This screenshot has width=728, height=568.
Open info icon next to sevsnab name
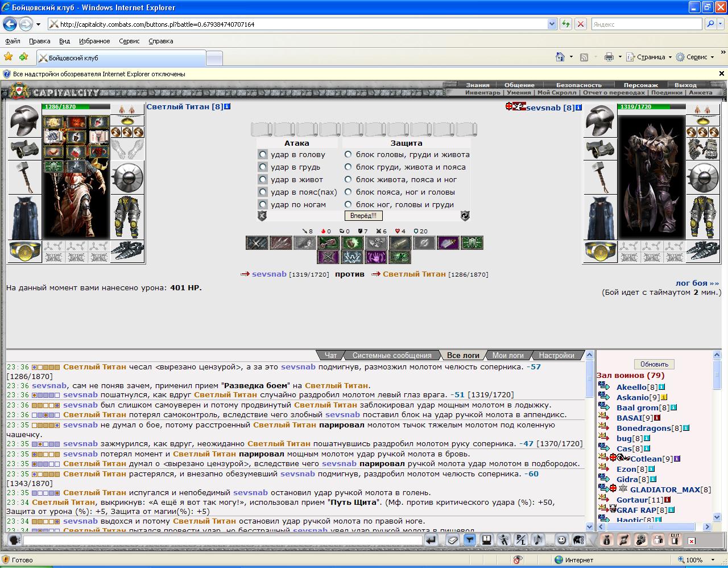point(578,108)
